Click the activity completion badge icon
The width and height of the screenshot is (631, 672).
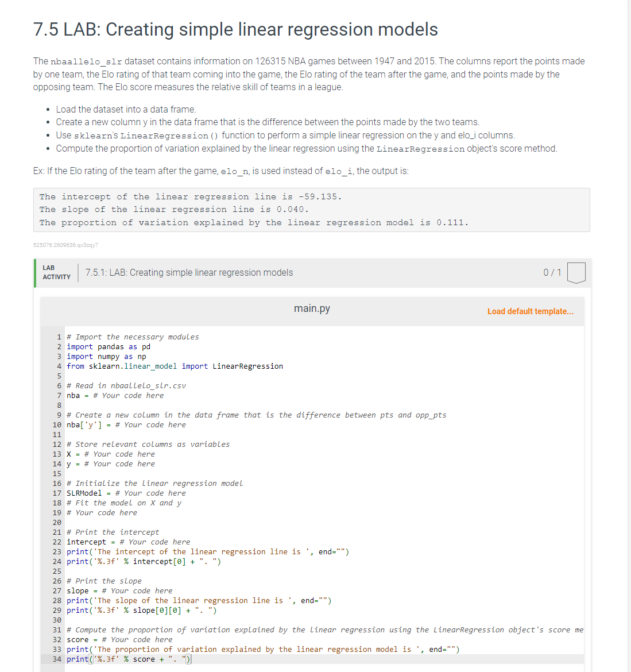[x=576, y=273]
